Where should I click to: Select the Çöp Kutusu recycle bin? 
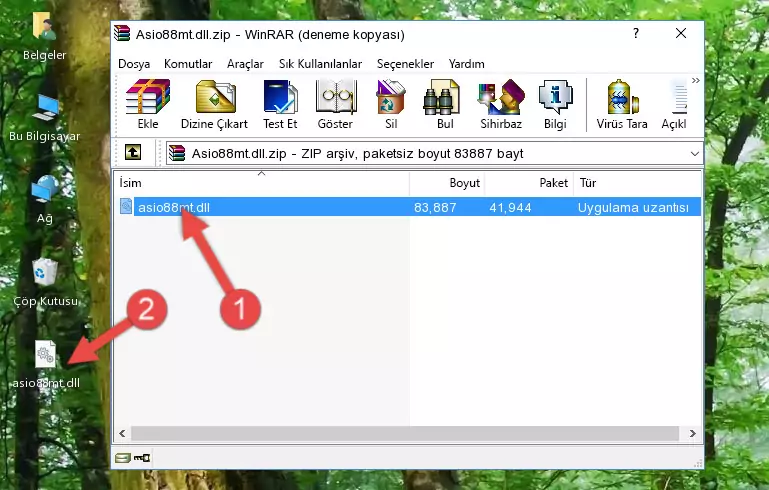point(45,283)
